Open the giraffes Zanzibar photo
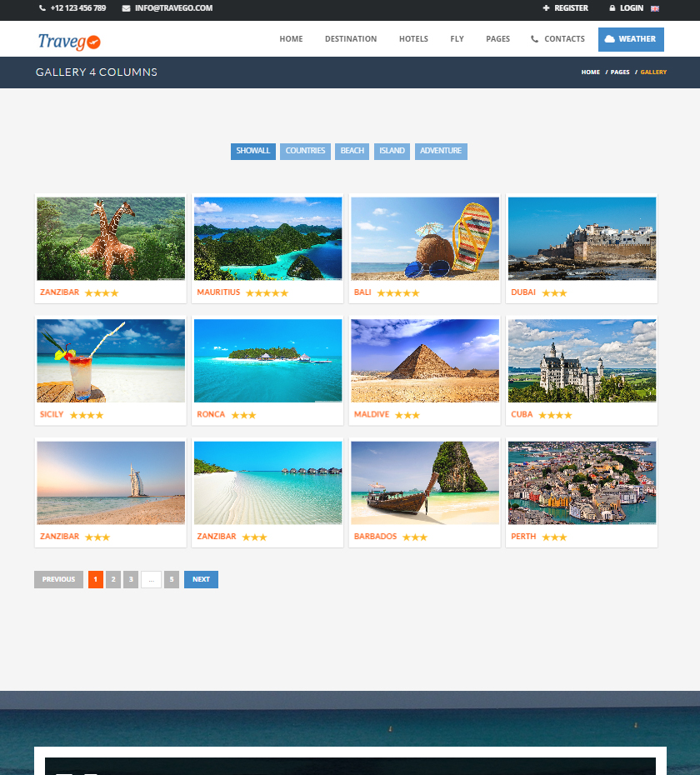This screenshot has height=775, width=700. pos(111,238)
